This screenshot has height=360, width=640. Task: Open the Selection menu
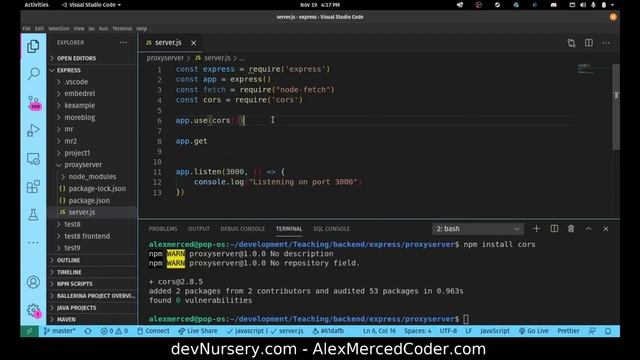tap(59, 29)
